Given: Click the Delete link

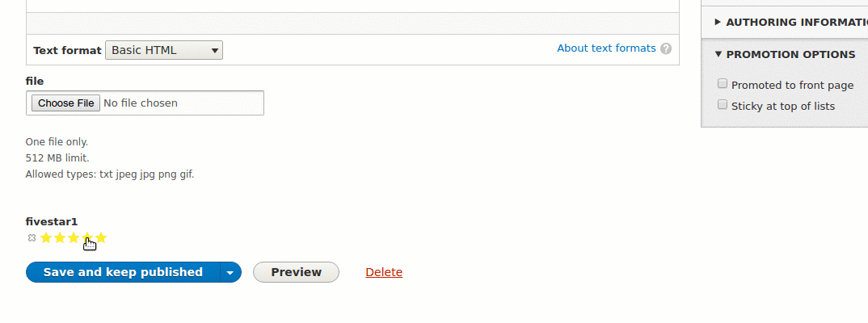Looking at the screenshot, I should (x=384, y=272).
